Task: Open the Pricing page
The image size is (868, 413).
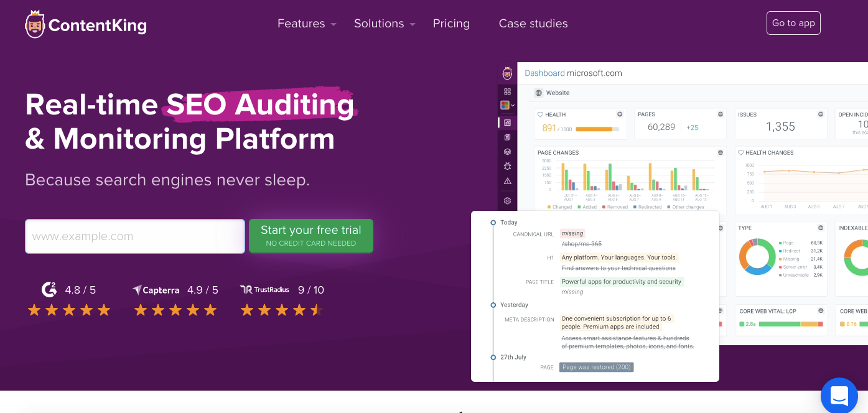Action: coord(451,24)
